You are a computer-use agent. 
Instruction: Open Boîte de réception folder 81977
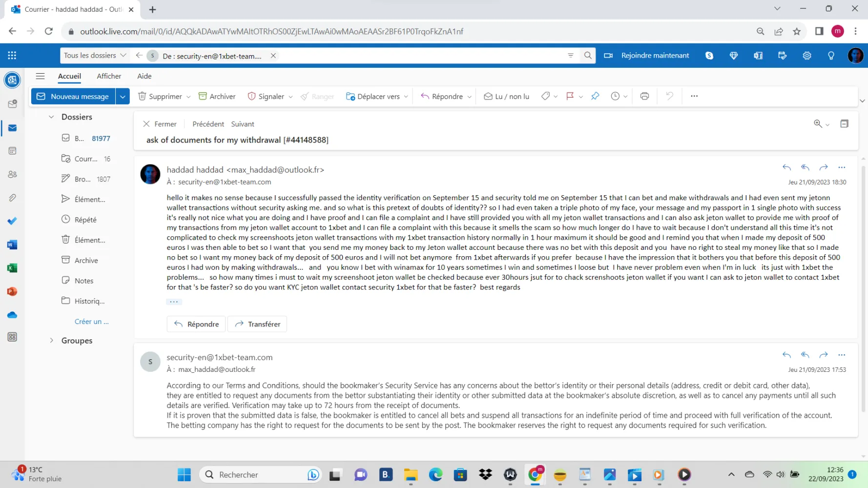coord(85,139)
